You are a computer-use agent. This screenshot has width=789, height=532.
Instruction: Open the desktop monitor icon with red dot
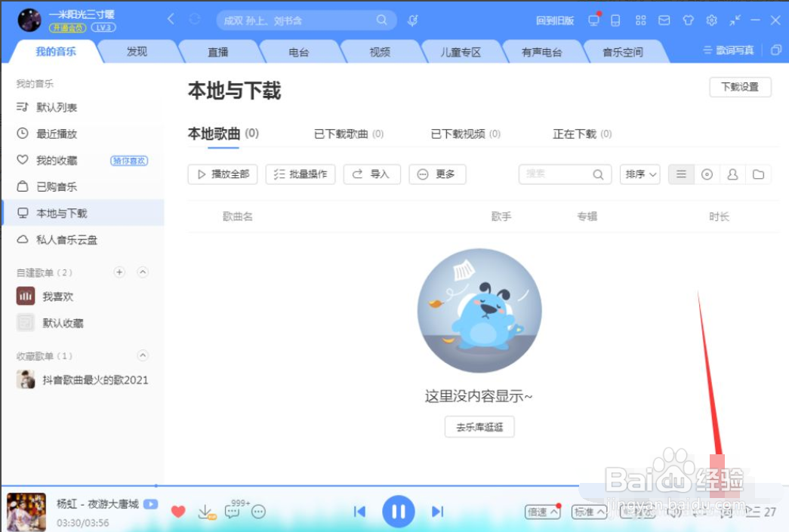(x=594, y=20)
